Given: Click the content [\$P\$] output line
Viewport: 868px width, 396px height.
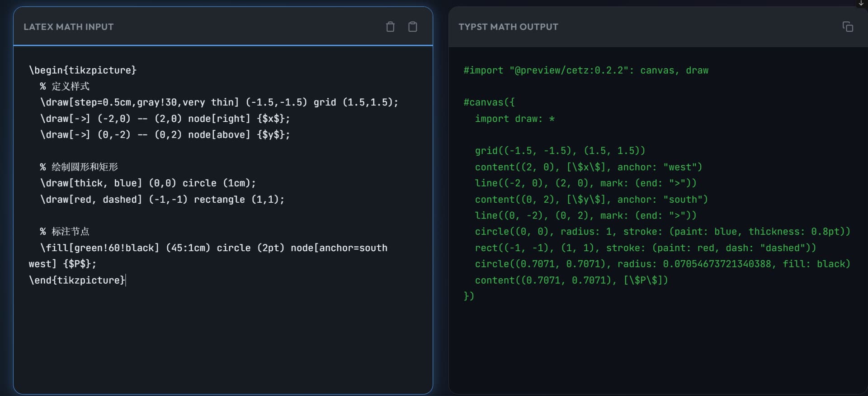Looking at the screenshot, I should click(x=571, y=281).
